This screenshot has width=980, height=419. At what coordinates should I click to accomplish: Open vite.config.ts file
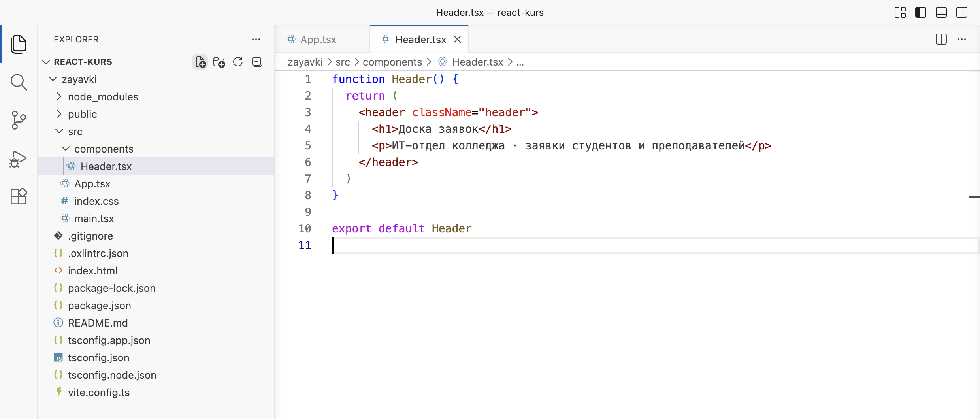click(x=156, y=393)
